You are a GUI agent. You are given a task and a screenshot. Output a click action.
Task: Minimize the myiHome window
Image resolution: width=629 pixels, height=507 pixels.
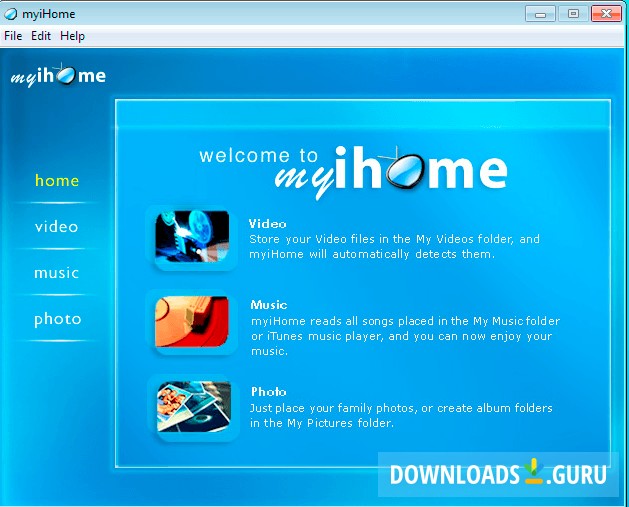[x=540, y=14]
